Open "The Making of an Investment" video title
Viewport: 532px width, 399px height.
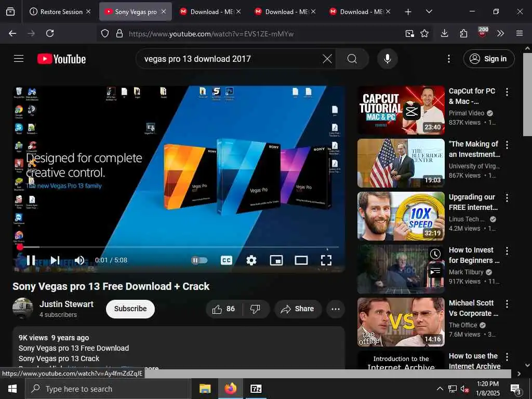474,149
